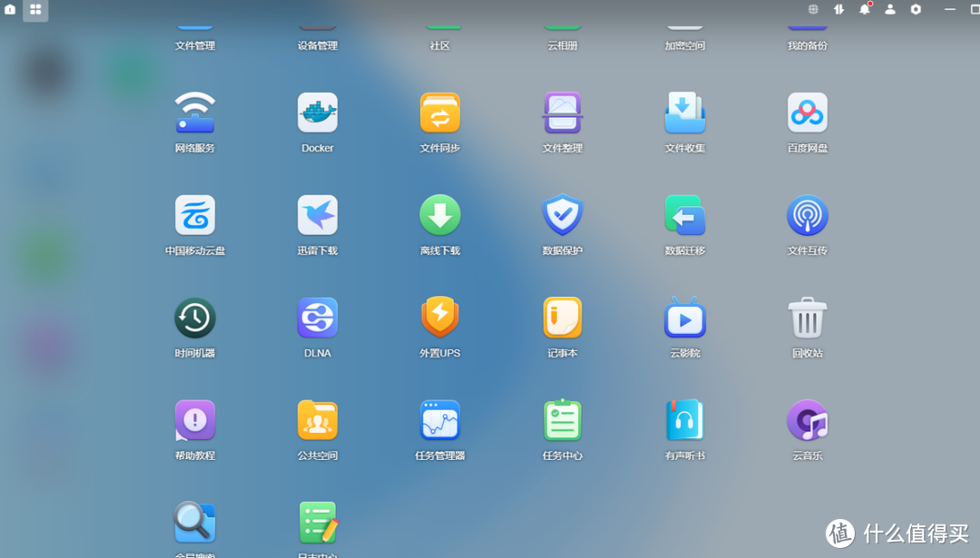Launch the 有声听书 audiobook app
980x558 pixels.
pyautogui.click(x=685, y=420)
